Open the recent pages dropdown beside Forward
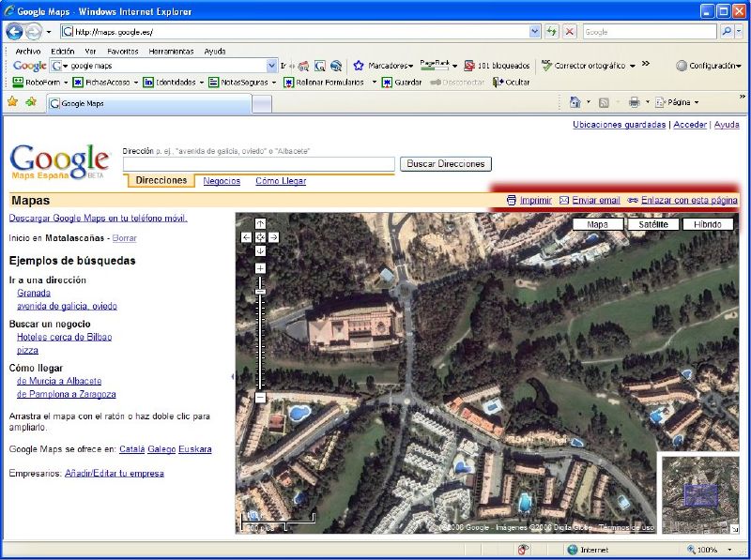 [x=49, y=32]
